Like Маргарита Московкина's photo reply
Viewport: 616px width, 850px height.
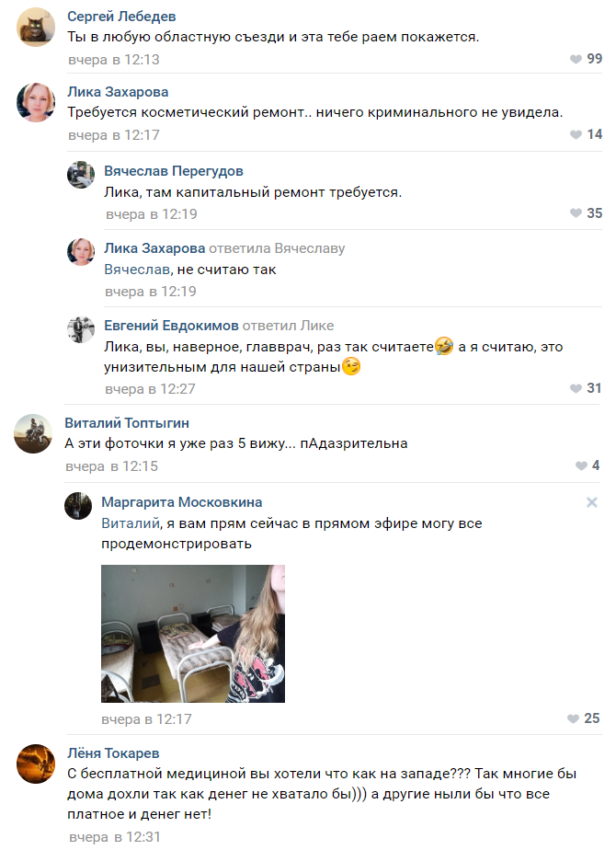[x=573, y=718]
